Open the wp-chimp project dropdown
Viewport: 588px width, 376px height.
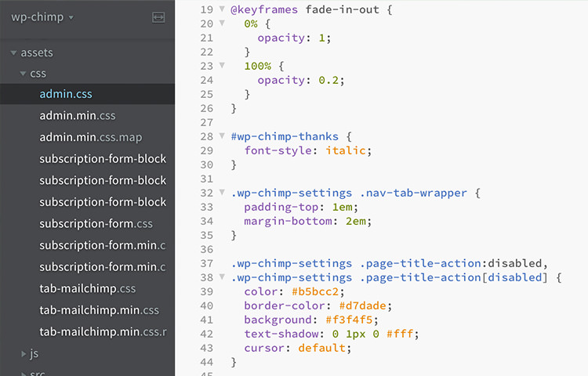point(42,17)
